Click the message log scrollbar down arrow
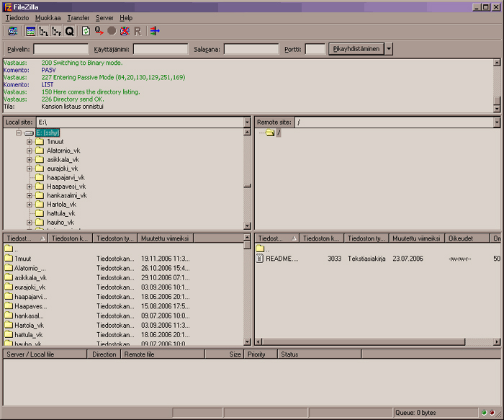This screenshot has width=504, height=420. tap(497, 108)
